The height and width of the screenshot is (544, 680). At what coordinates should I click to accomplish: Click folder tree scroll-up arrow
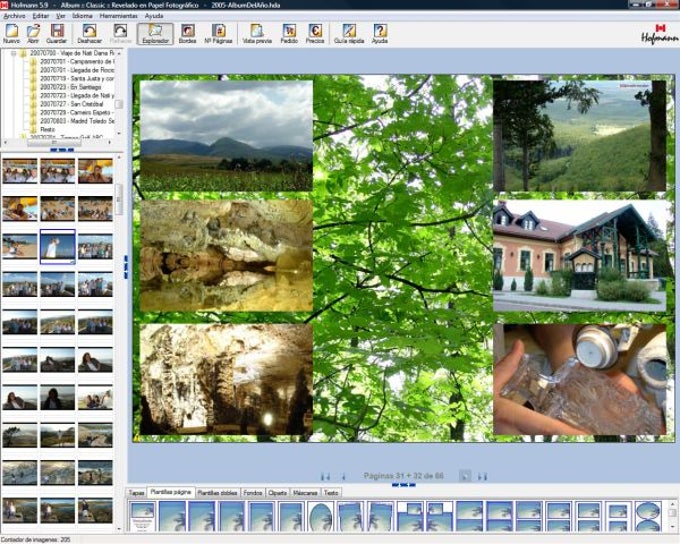coord(119,53)
